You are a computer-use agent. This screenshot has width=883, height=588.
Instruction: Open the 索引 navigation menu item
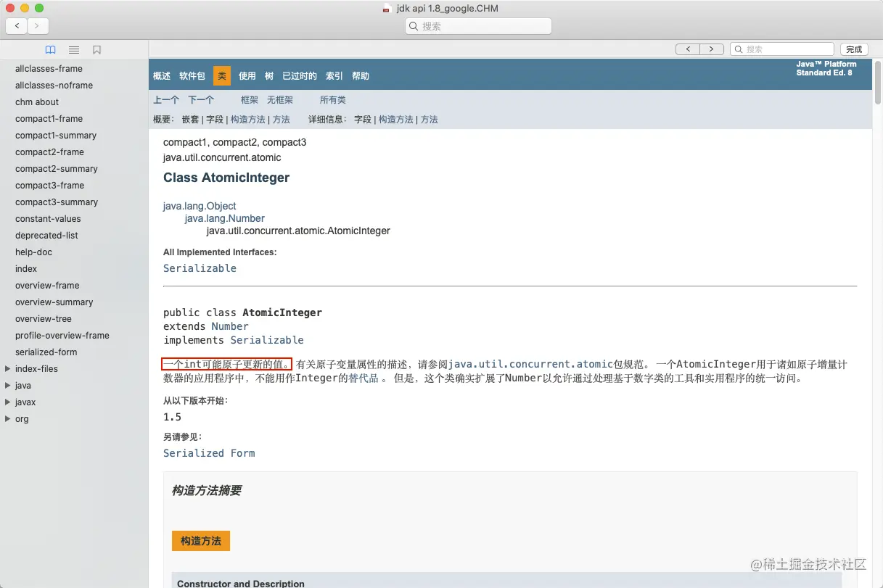[x=334, y=75]
